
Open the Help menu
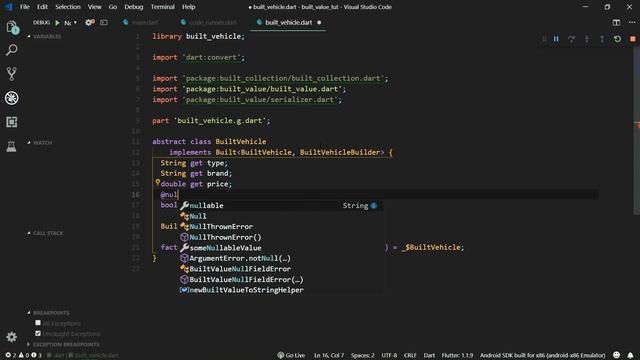188,7
